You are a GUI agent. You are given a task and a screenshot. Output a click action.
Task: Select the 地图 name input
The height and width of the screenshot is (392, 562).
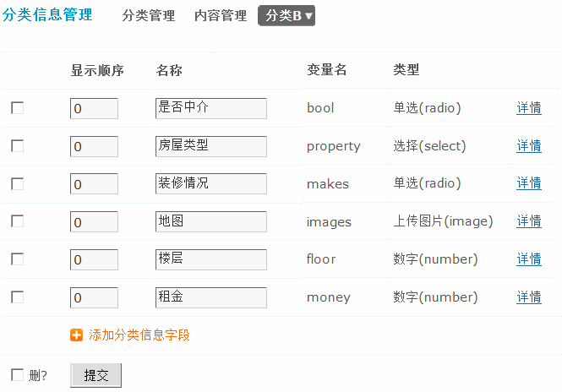coord(210,221)
